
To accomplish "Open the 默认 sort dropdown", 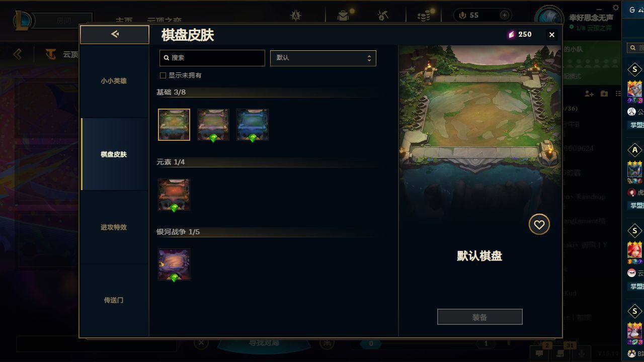I will 323,58.
